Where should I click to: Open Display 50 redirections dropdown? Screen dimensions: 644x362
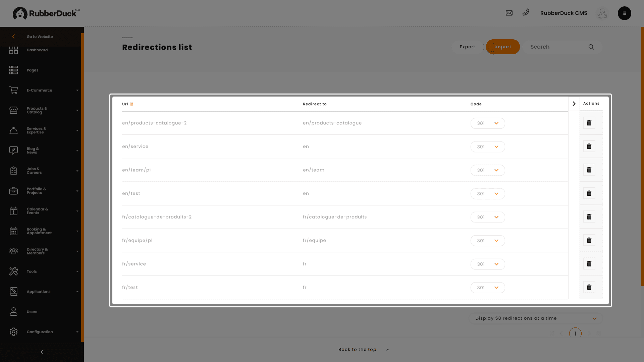point(535,318)
